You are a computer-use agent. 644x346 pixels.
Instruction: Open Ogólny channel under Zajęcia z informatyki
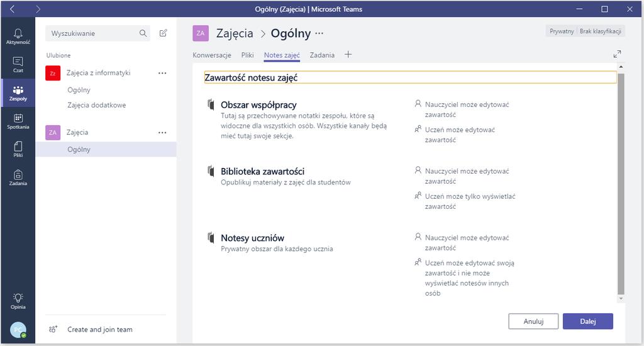click(79, 89)
